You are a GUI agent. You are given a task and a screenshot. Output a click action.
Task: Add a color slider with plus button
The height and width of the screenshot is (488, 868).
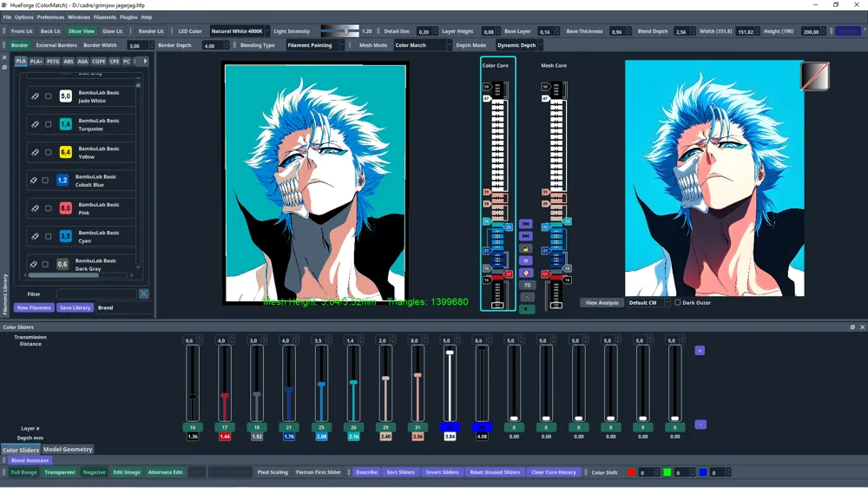click(700, 351)
